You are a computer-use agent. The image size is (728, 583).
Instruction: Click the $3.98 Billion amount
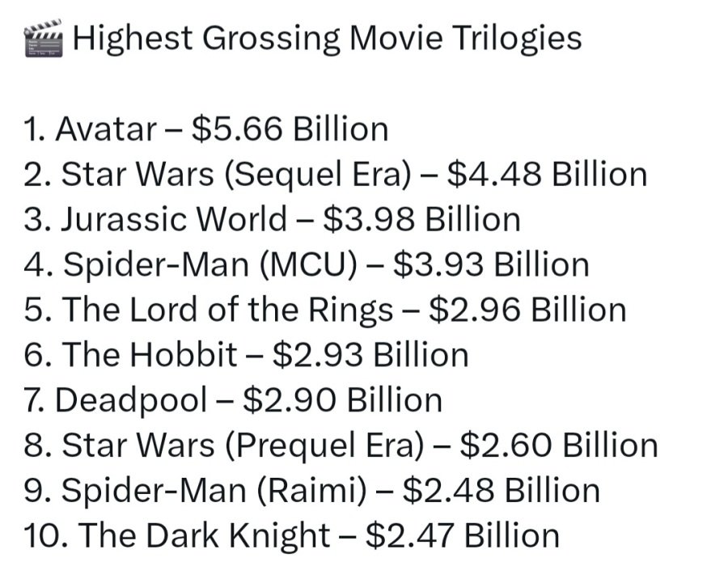[x=421, y=220]
